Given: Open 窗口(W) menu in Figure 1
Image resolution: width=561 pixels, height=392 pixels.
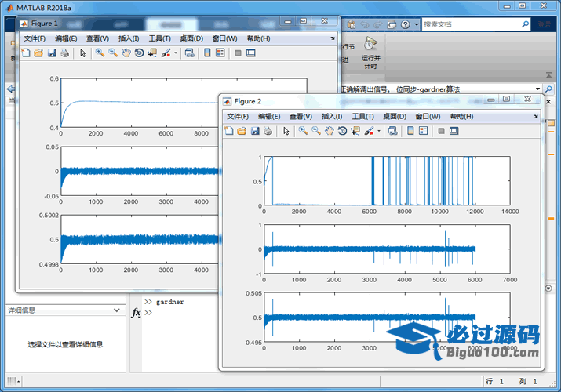Looking at the screenshot, I should [224, 38].
